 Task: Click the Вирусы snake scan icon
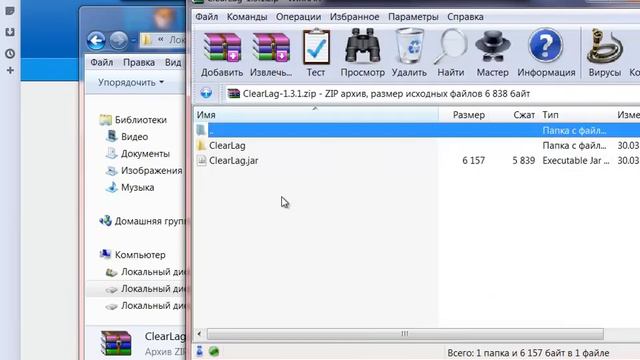click(x=604, y=47)
